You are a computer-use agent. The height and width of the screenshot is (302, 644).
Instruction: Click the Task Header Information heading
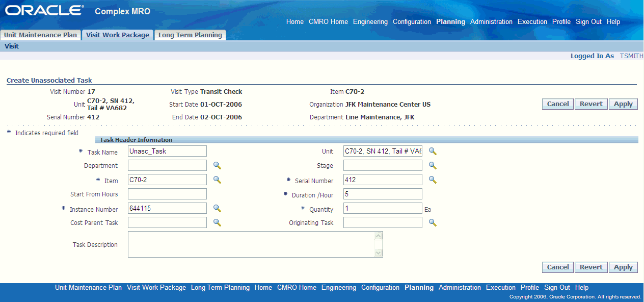(x=136, y=140)
